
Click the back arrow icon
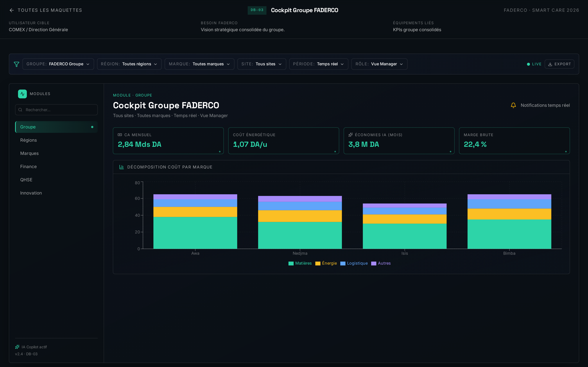pos(12,10)
